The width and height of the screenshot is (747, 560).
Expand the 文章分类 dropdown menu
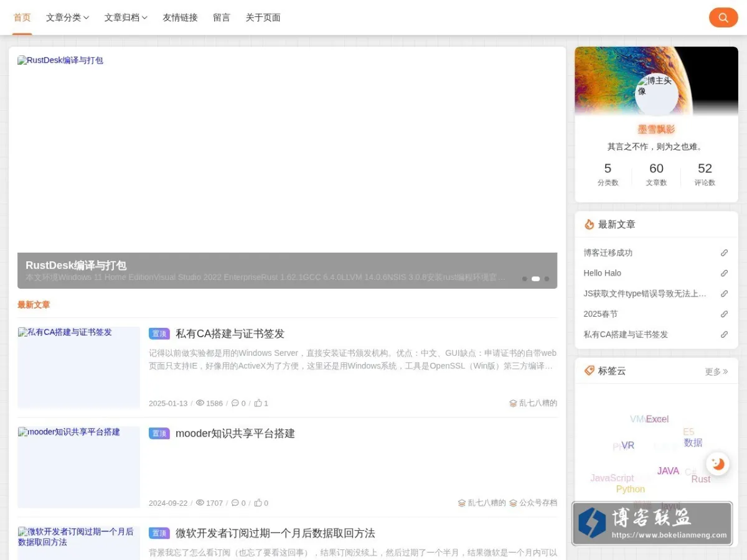pos(67,17)
